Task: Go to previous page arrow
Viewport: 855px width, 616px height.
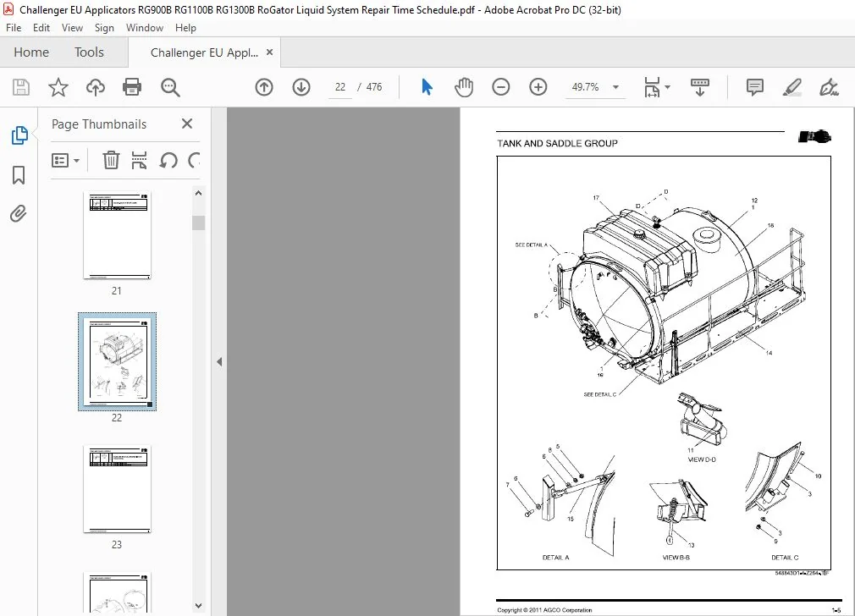Action: click(x=264, y=87)
